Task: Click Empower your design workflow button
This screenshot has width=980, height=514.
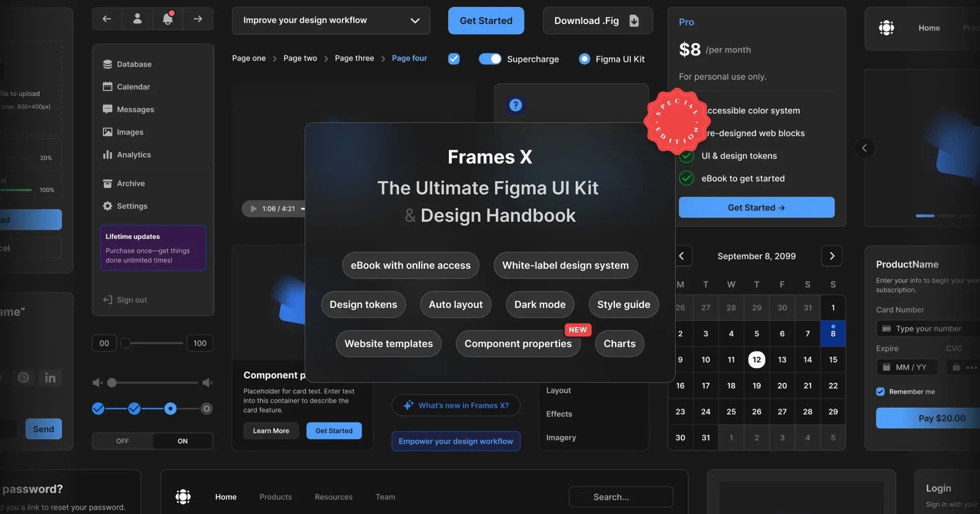Action: tap(456, 441)
